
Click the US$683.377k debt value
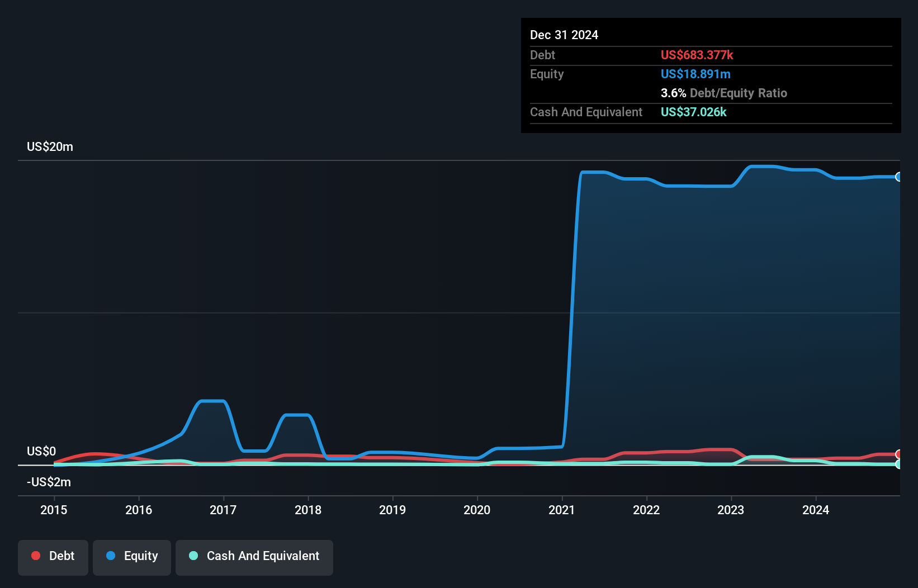tap(697, 55)
